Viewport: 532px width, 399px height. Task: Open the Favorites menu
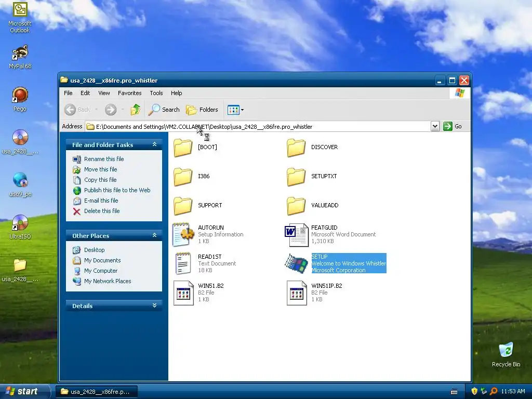tap(129, 93)
